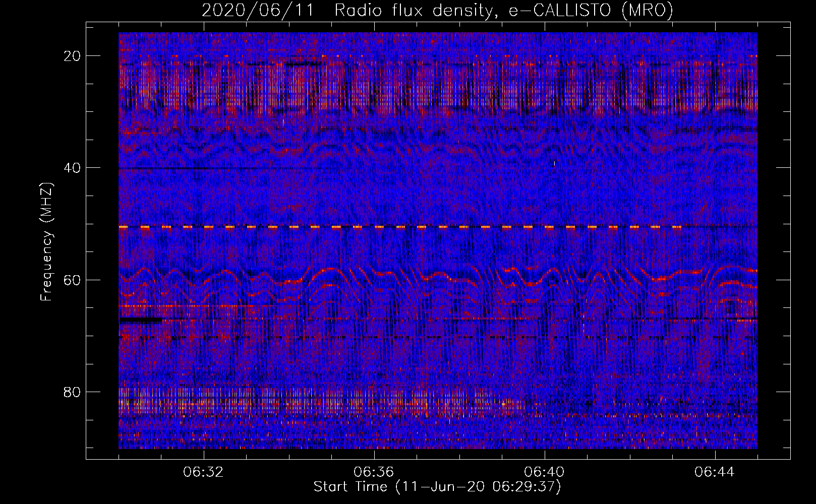
Task: Click the 40 MHz frequency tick label
Action: (73, 168)
